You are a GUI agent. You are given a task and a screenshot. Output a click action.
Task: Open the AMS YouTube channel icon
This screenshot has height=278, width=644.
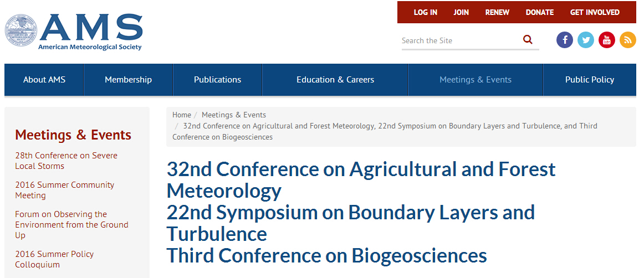click(x=607, y=40)
